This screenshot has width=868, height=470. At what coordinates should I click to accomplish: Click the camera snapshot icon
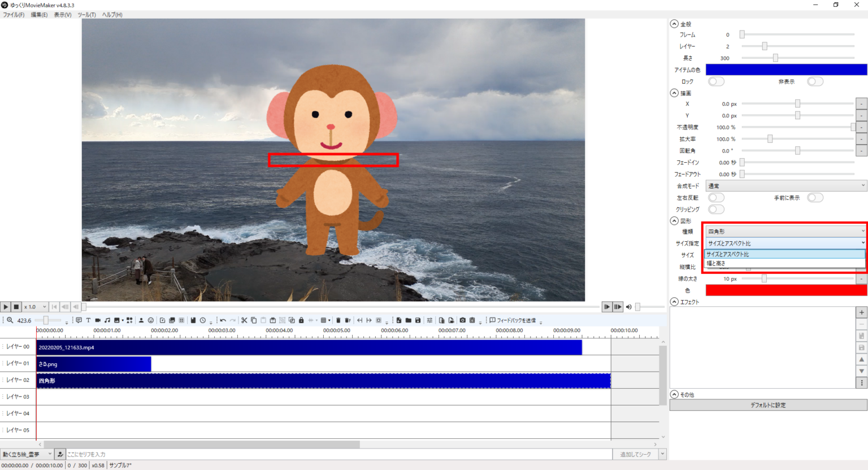click(463, 320)
